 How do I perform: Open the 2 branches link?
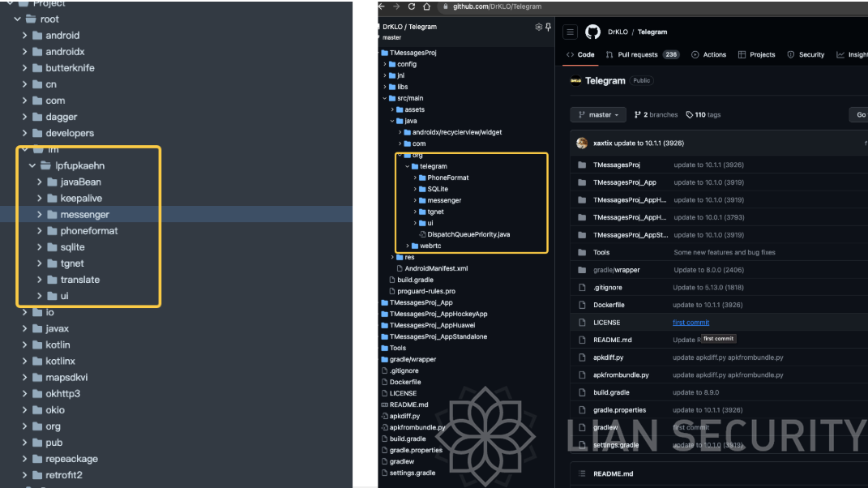(x=656, y=114)
